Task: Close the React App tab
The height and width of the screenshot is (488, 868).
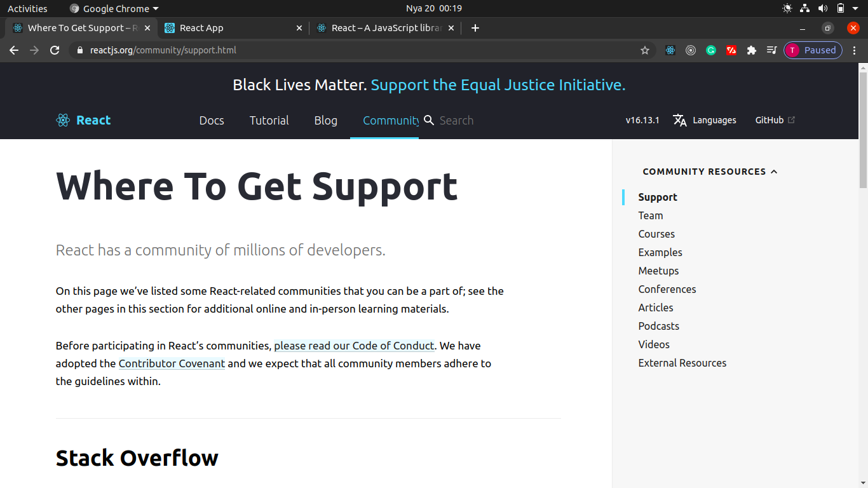Action: pyautogui.click(x=300, y=28)
